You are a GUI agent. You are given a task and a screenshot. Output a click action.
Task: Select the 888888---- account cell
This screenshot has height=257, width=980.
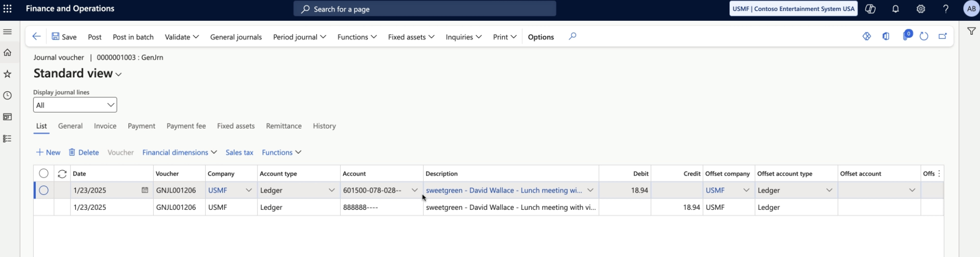(381, 207)
